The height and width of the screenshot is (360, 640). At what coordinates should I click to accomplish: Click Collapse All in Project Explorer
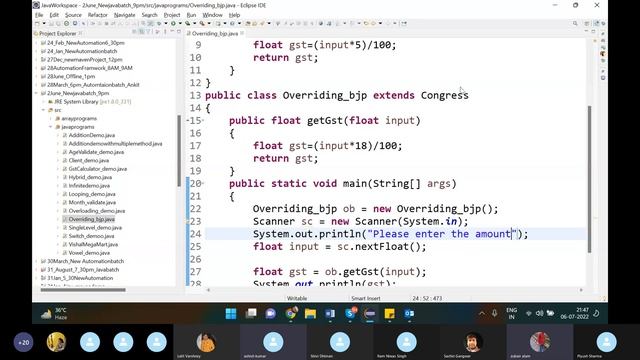pos(134,32)
